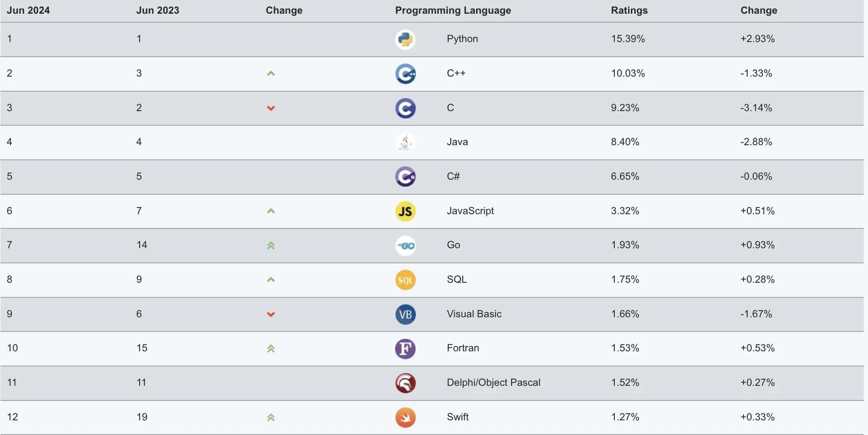Screen dimensions: 868x435
Task: Click the Python logo icon
Action: (x=405, y=39)
